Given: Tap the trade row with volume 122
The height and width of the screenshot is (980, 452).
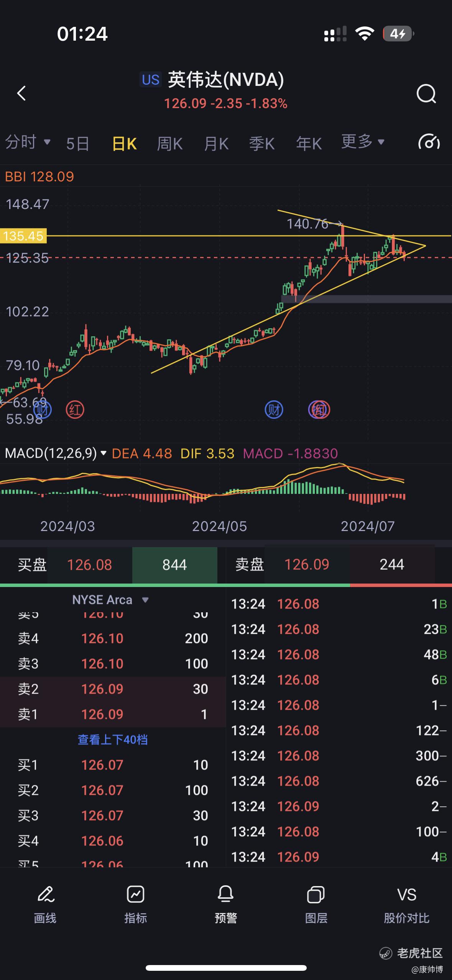Looking at the screenshot, I should 339,730.
